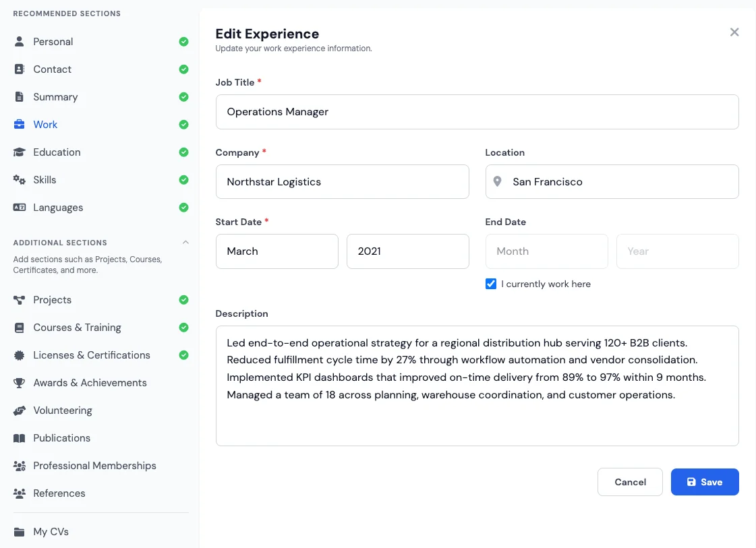Viewport: 756px width, 548px height.
Task: Click the Licenses & Certifications badge icon
Action: point(20,355)
